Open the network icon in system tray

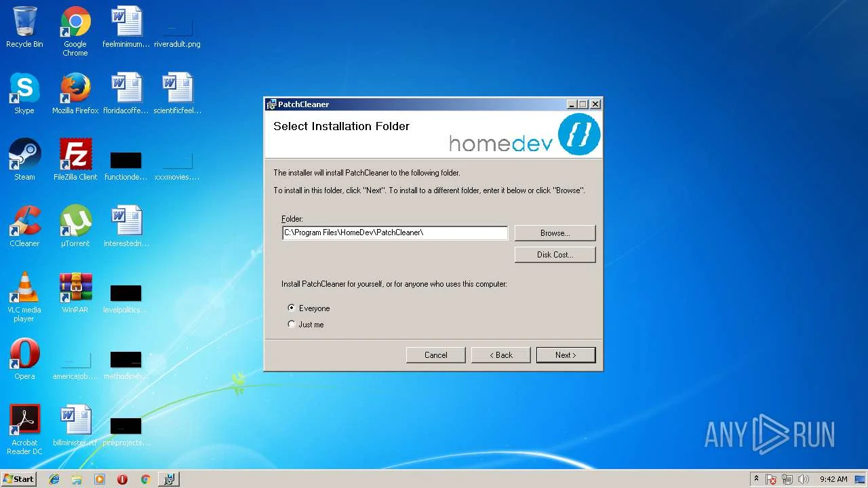point(787,479)
